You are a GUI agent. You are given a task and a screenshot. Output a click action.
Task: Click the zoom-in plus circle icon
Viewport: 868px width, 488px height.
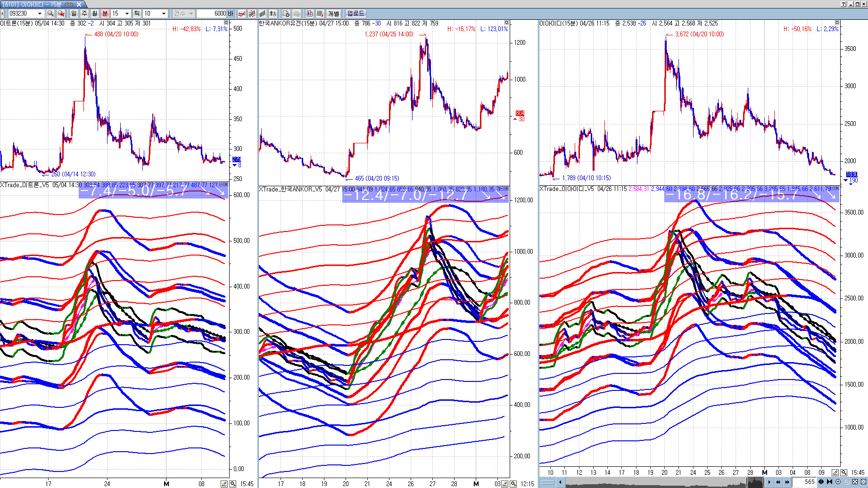[x=838, y=482]
